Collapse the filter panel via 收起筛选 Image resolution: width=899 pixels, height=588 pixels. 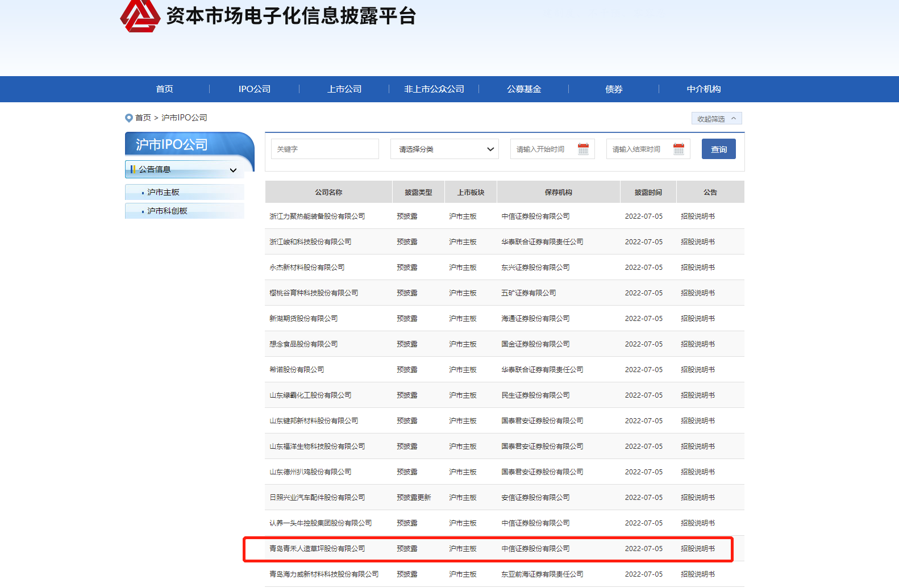pyautogui.click(x=717, y=119)
